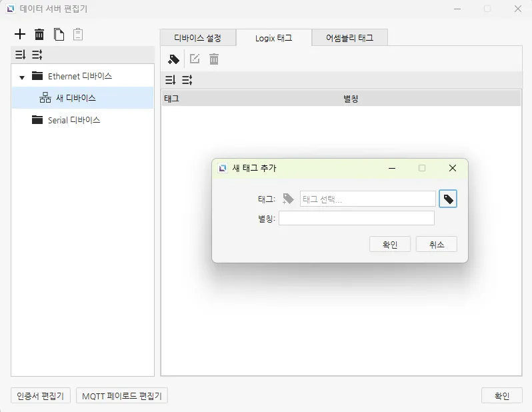Click the copy device icon
The image size is (532, 412).
pyautogui.click(x=59, y=35)
